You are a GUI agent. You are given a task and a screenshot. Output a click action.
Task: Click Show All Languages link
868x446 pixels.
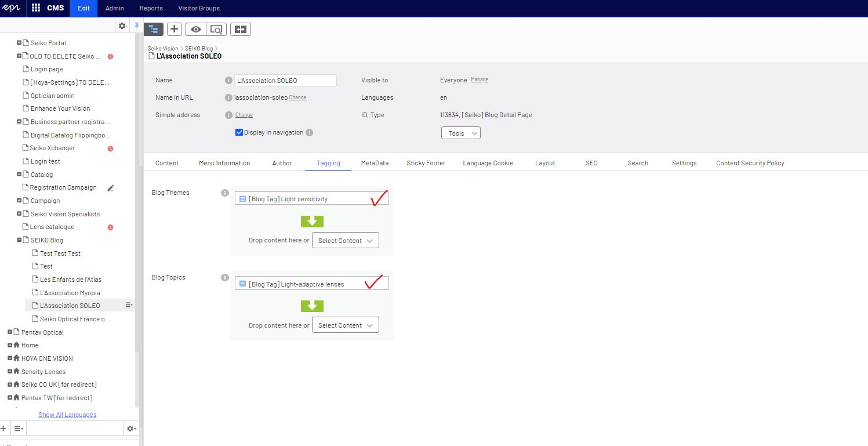[x=67, y=415]
